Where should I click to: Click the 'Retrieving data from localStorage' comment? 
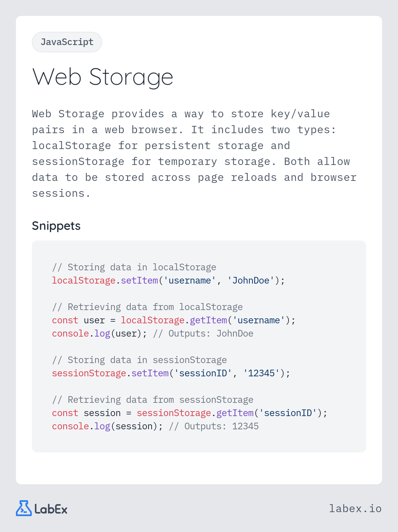coord(147,307)
